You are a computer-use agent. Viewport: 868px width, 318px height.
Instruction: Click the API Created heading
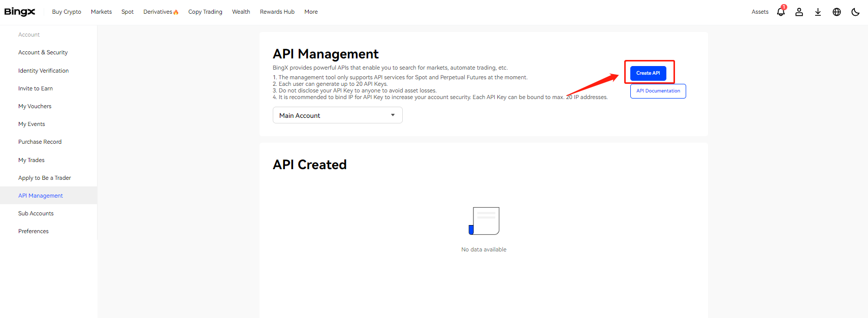coord(310,165)
